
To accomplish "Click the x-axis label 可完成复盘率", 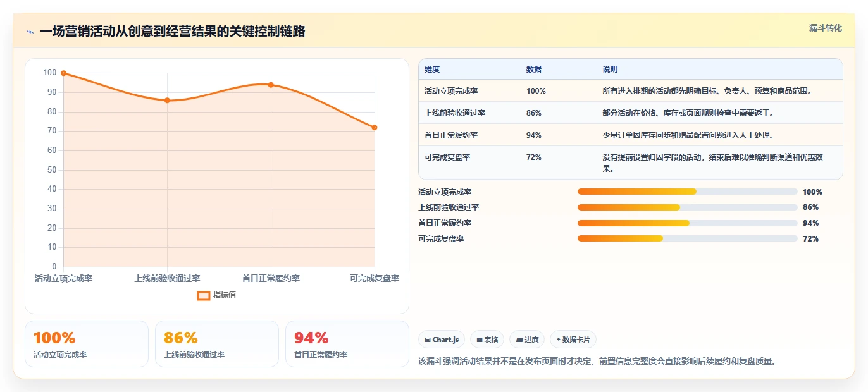I will click(375, 278).
